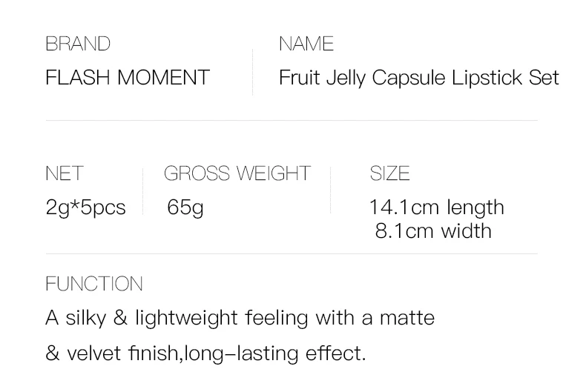Click the horizontal divider above the FUNCTION section
The height and width of the screenshot is (392, 586).
tap(291, 254)
